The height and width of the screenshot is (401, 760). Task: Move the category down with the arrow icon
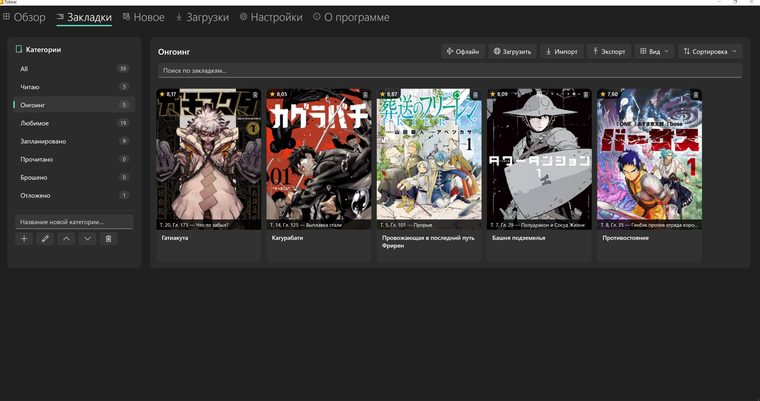[x=87, y=239]
